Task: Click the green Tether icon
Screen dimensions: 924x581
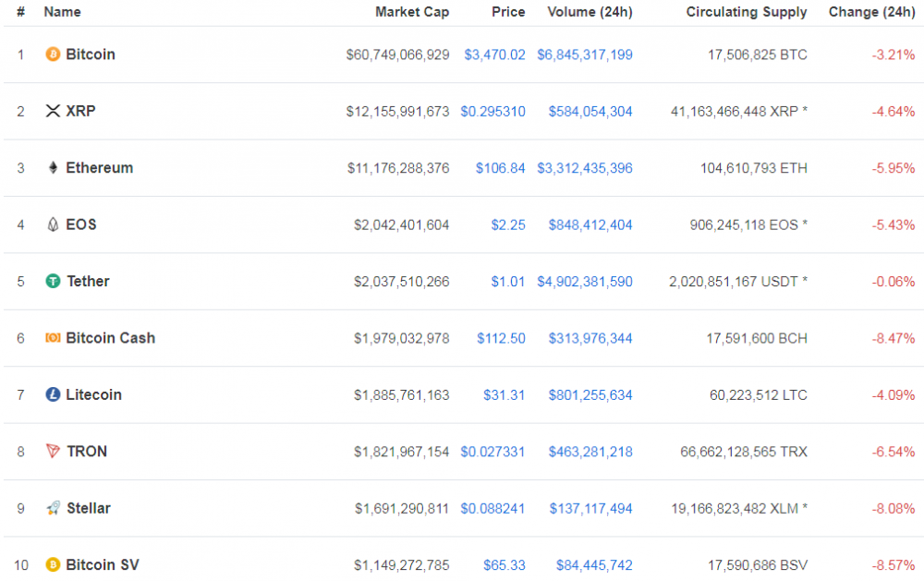Action: coord(53,281)
